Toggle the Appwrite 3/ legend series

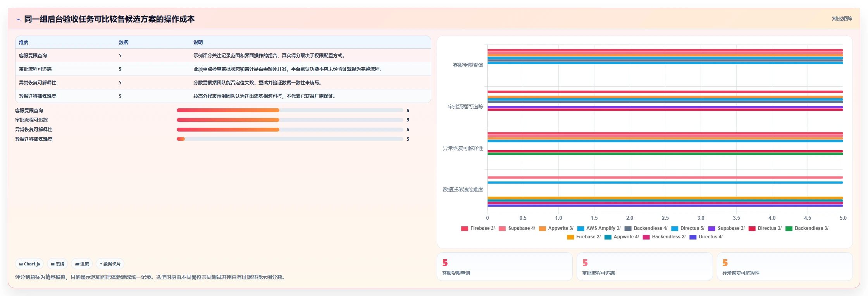556,228
